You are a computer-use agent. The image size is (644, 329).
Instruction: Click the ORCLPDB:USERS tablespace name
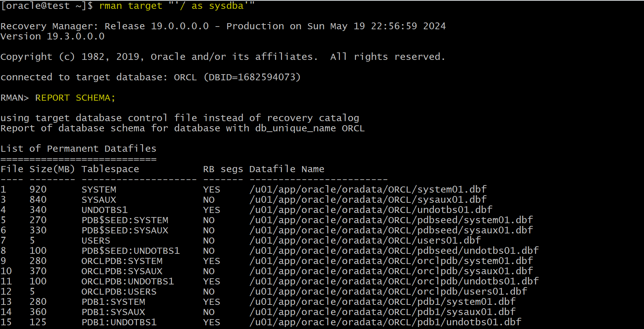coord(119,292)
